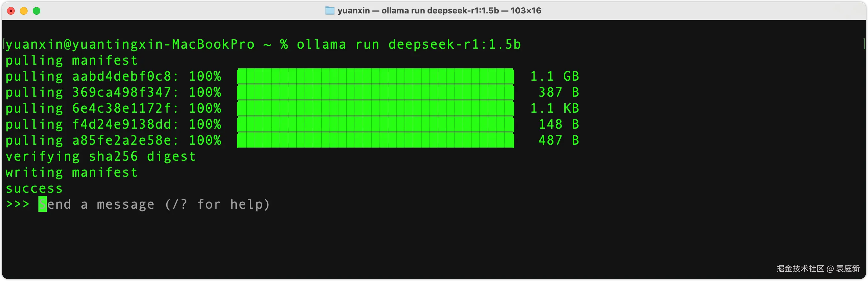Click the window title 'yuanxin — ollama run deepseek-r1:1.5b'

coord(418,11)
